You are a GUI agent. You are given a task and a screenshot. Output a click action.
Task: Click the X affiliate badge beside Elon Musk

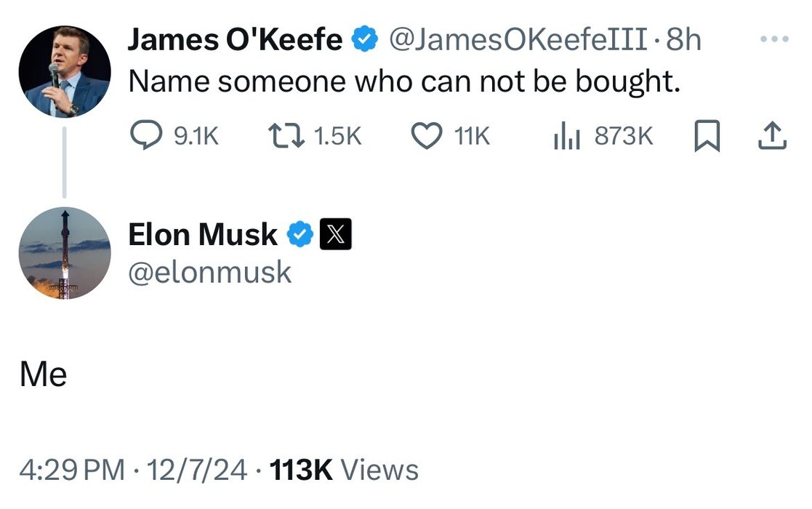tap(336, 235)
